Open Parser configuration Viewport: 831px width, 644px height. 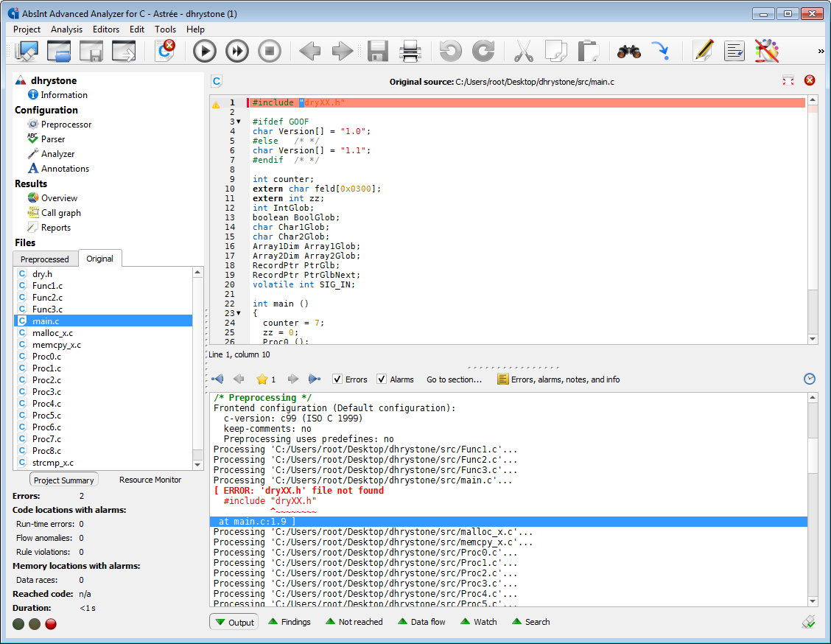point(46,139)
